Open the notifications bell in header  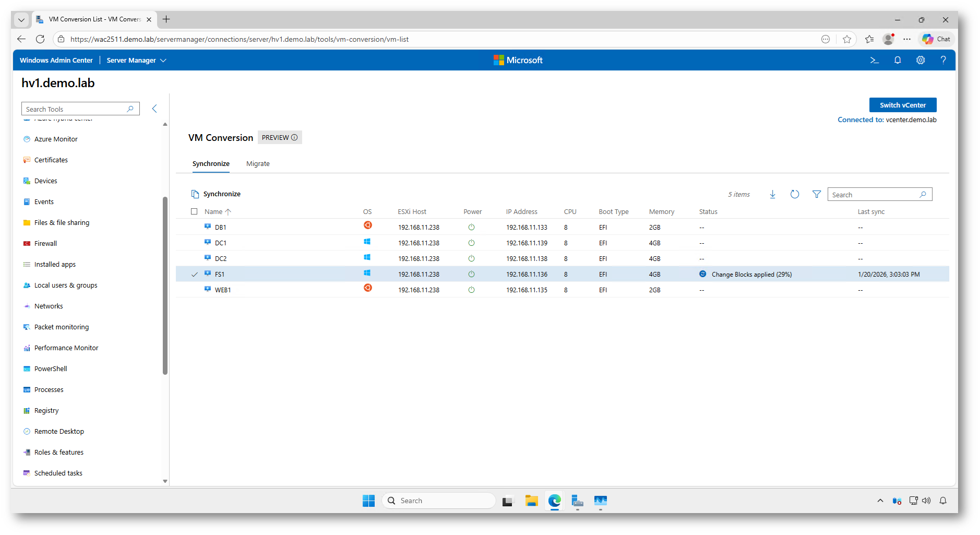pyautogui.click(x=898, y=61)
